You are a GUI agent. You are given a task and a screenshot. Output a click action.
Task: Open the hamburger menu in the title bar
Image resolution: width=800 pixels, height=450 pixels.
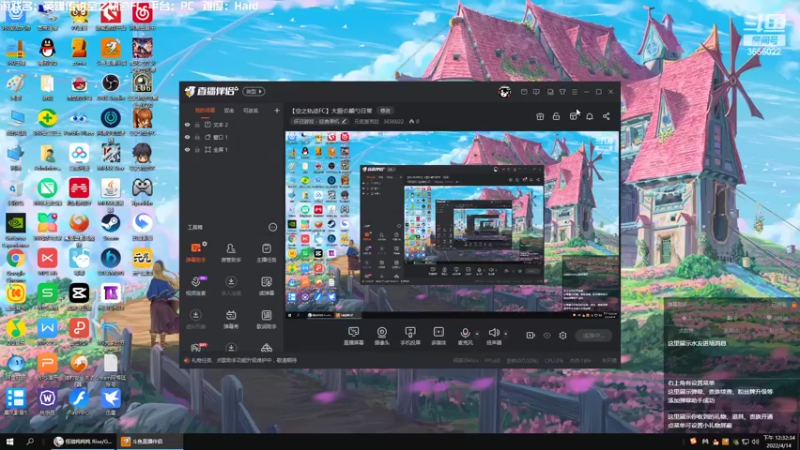tap(574, 92)
